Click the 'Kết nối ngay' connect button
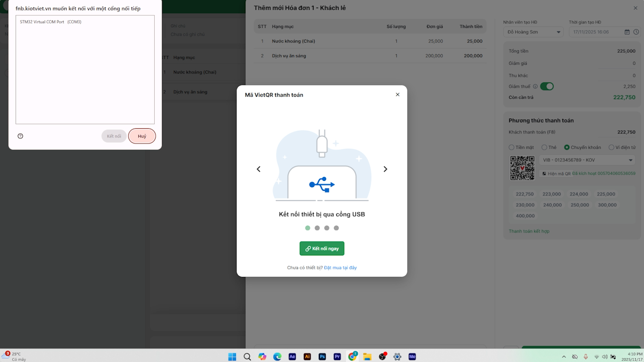The width and height of the screenshot is (644, 362). coord(322,249)
